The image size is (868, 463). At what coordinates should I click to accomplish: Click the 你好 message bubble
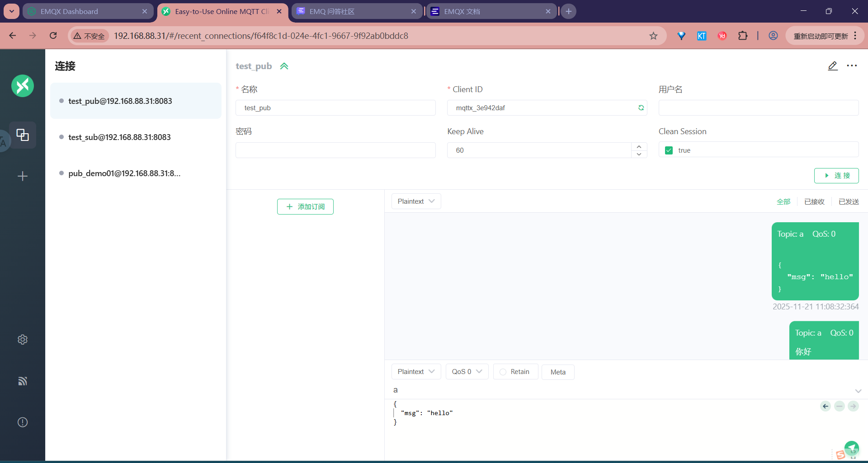824,341
